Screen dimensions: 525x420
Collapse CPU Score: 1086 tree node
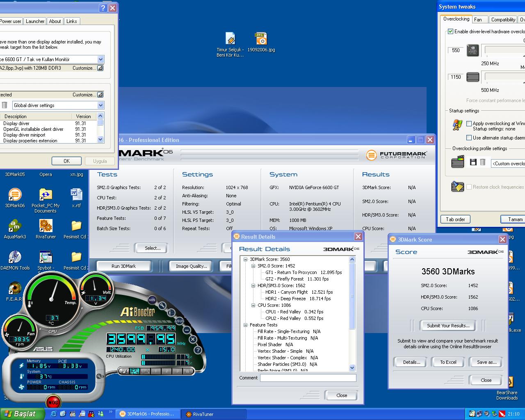pyautogui.click(x=253, y=305)
